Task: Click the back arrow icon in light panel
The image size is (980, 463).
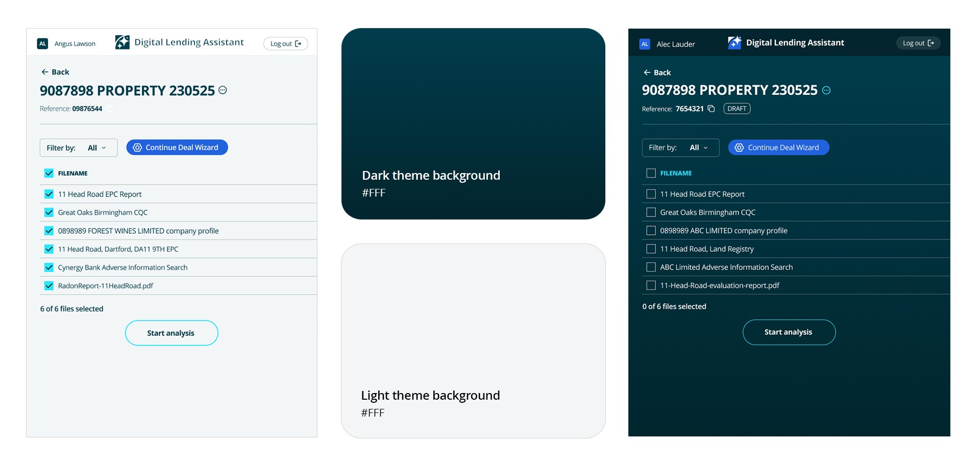Action: 45,72
